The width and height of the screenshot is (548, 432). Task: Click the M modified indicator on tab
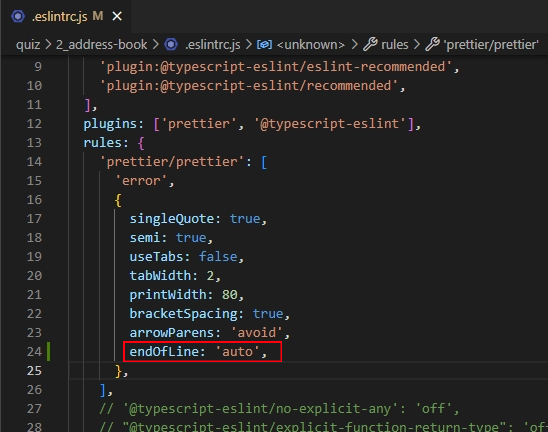click(x=98, y=16)
